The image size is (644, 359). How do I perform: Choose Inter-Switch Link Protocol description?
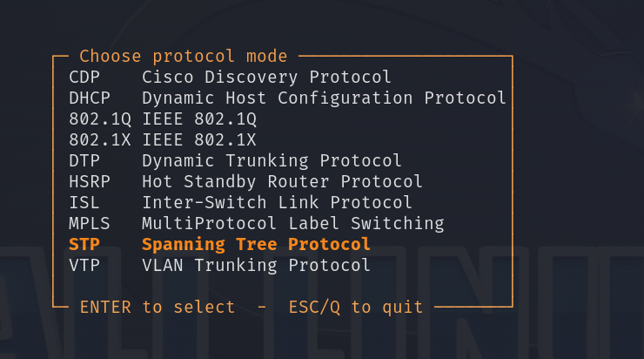coord(277,203)
